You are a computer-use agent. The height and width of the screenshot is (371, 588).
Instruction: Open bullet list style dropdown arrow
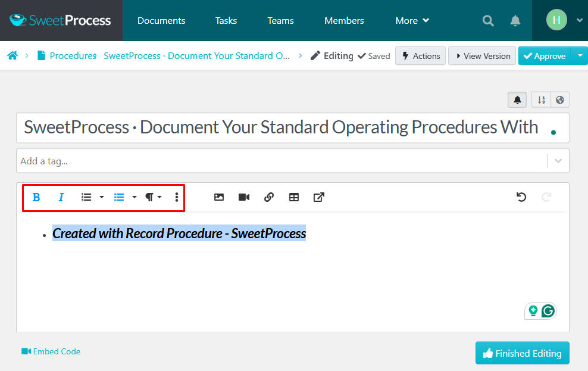135,197
